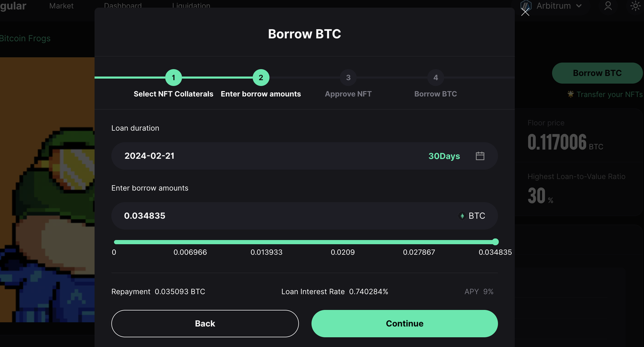Open the calendar date picker icon
The image size is (644, 347).
480,156
